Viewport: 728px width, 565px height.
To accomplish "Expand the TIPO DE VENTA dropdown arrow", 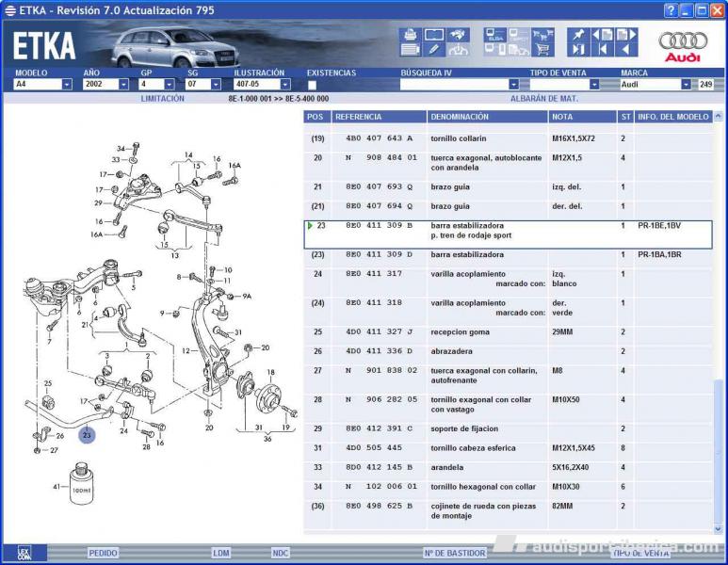I will click(594, 85).
